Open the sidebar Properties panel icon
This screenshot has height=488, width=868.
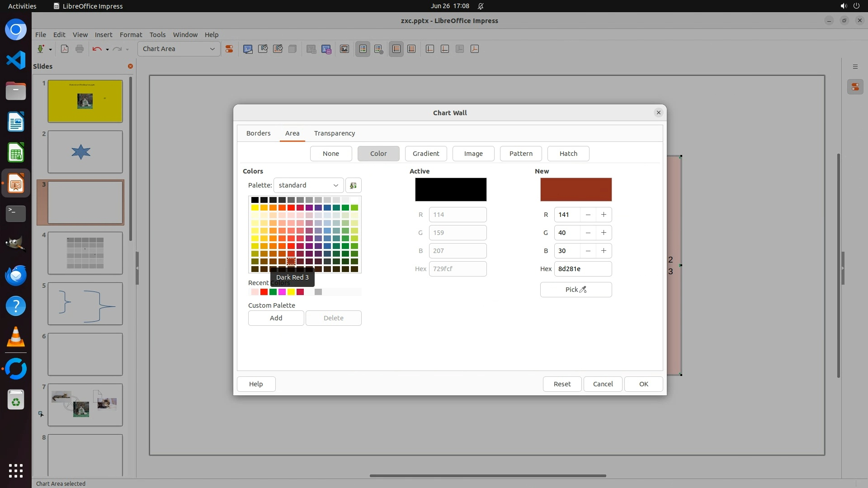855,87
